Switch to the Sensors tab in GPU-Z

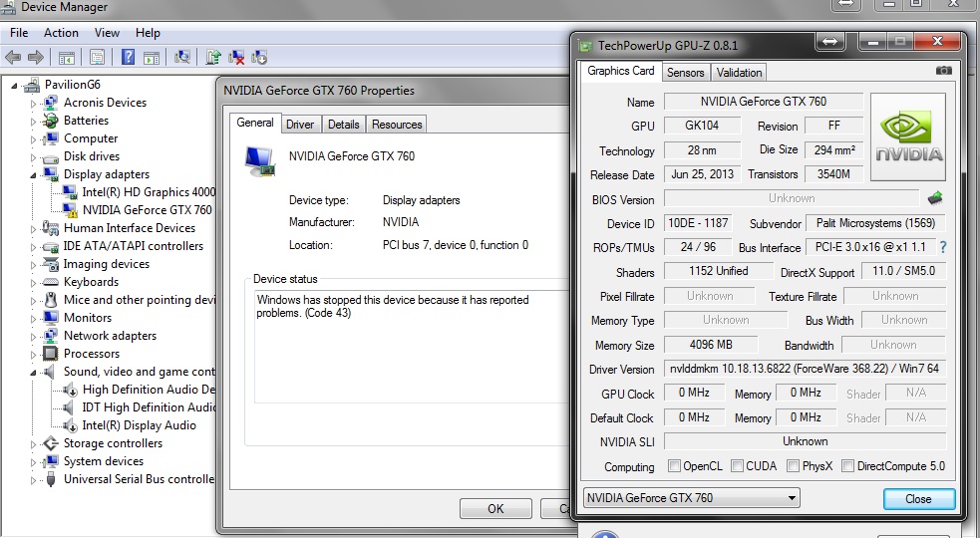point(685,73)
